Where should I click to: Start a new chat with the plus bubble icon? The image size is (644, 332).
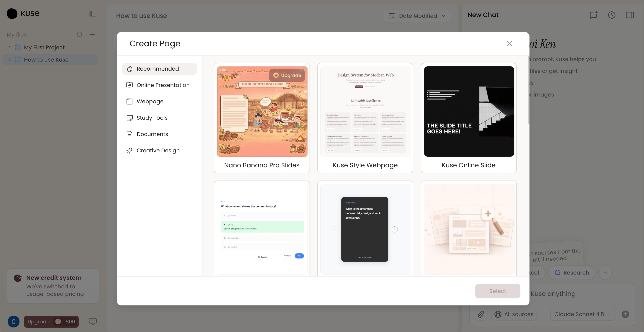click(x=593, y=15)
